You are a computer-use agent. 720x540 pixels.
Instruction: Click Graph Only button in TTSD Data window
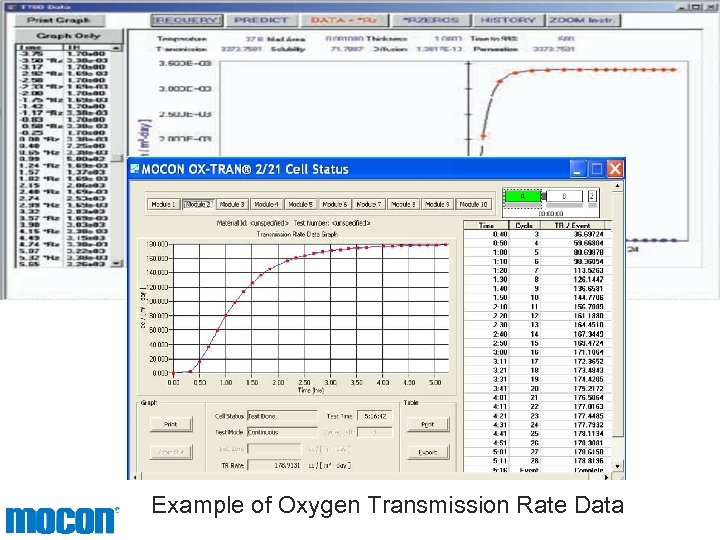coord(68,35)
